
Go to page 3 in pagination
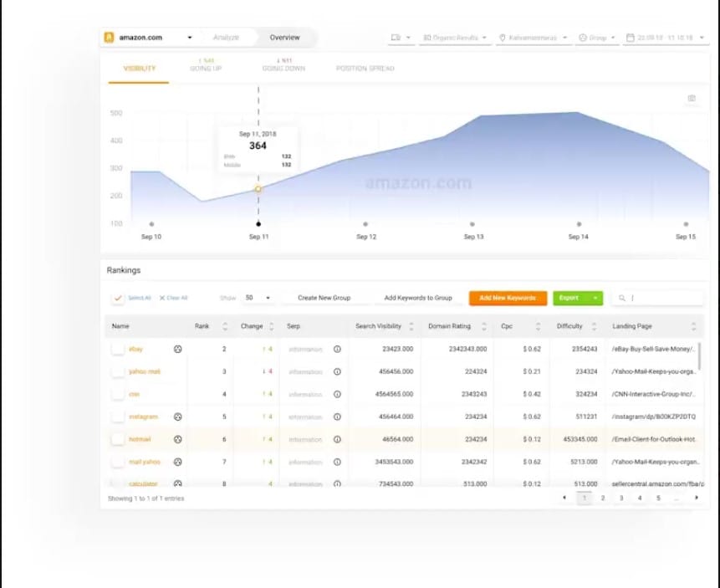[x=621, y=498]
